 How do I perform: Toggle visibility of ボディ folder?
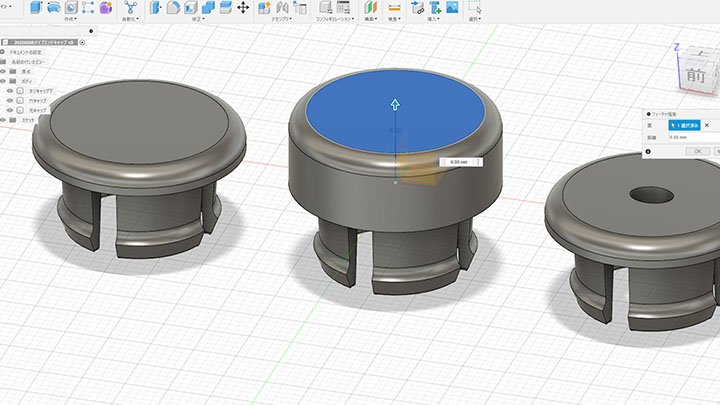3,81
